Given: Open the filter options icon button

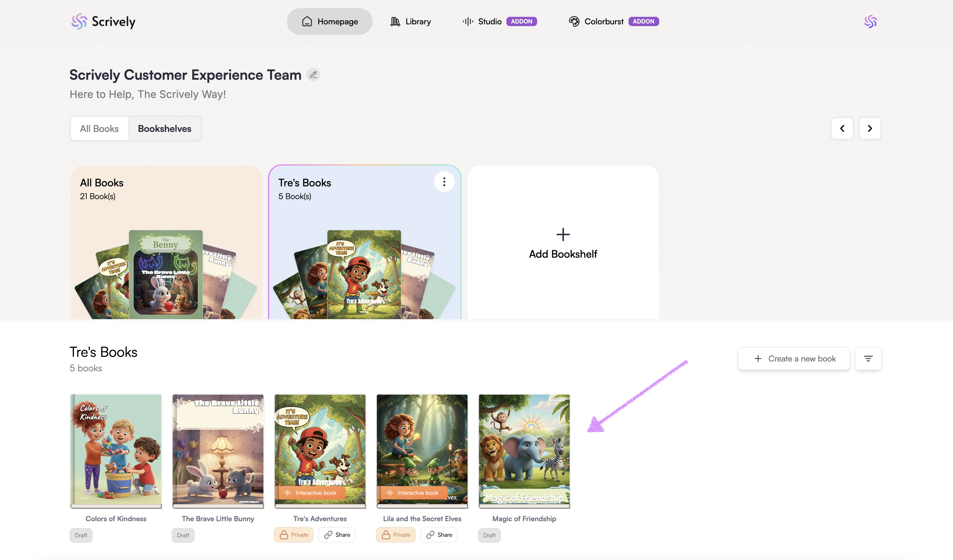Looking at the screenshot, I should coord(868,359).
